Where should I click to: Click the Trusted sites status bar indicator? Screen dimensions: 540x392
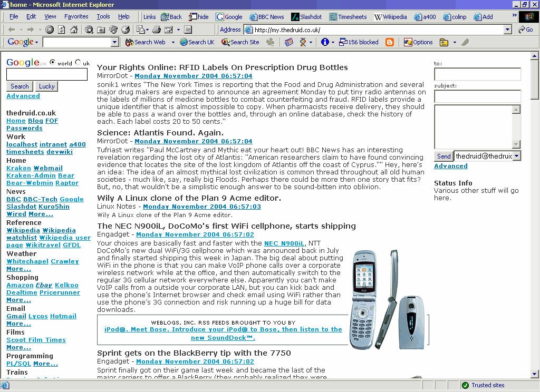tap(483, 386)
